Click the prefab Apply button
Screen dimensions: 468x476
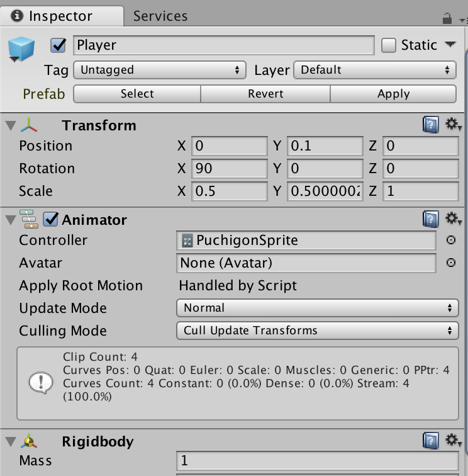(x=393, y=94)
